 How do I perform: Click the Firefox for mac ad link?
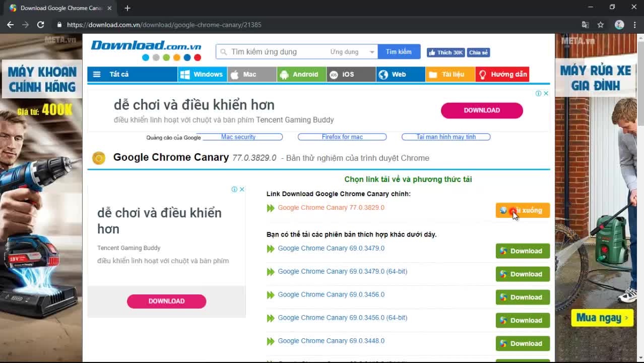[x=342, y=137]
